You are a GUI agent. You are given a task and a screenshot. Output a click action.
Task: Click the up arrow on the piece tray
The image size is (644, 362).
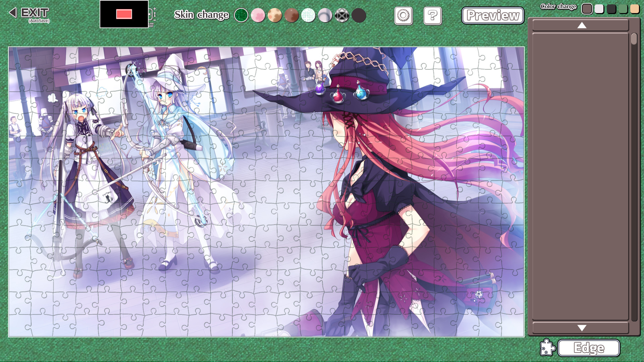(x=581, y=25)
